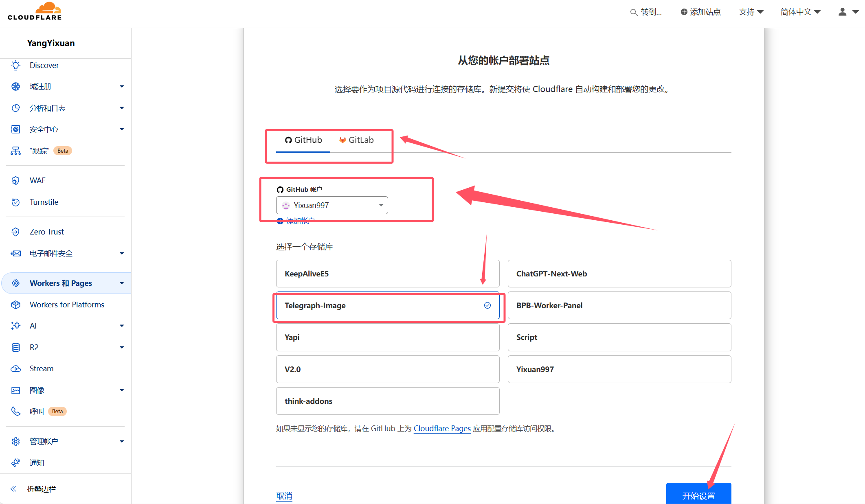Open the Cloudflare Pages link
Screen dimensions: 865x504
coord(442,428)
